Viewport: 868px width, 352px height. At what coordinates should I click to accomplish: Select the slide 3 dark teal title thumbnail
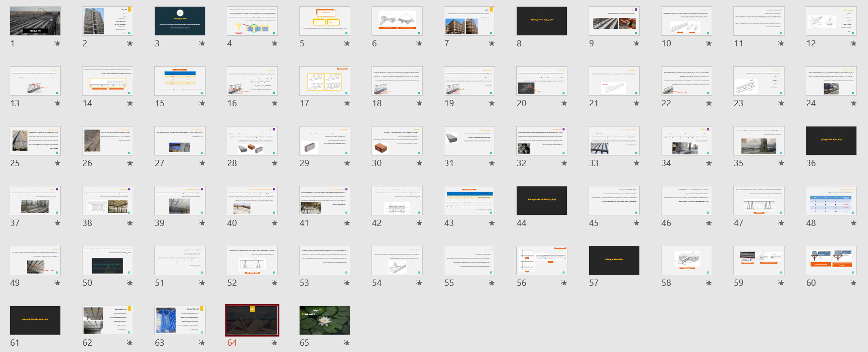coord(180,21)
